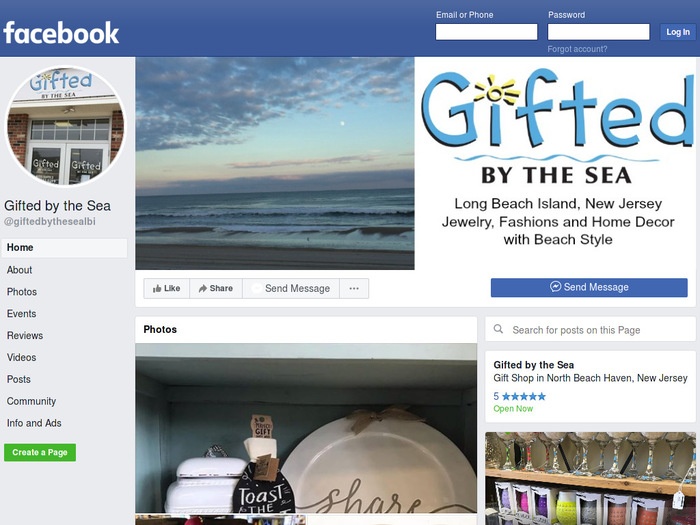Click the five-star rating

pyautogui.click(x=519, y=396)
